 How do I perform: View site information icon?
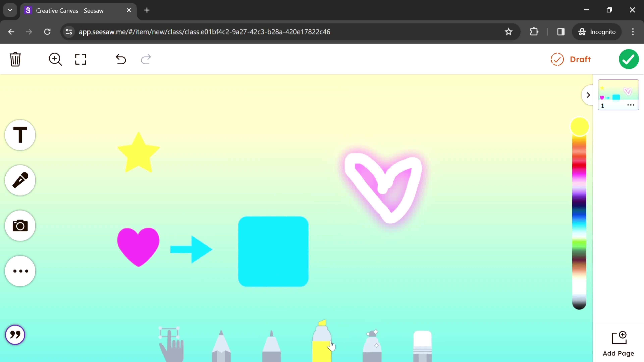[x=69, y=32]
